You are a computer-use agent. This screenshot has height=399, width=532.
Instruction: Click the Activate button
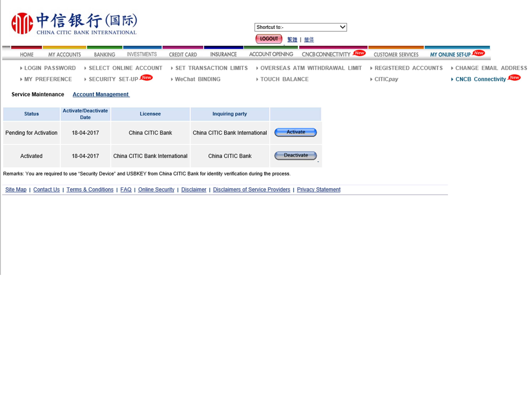pyautogui.click(x=296, y=132)
